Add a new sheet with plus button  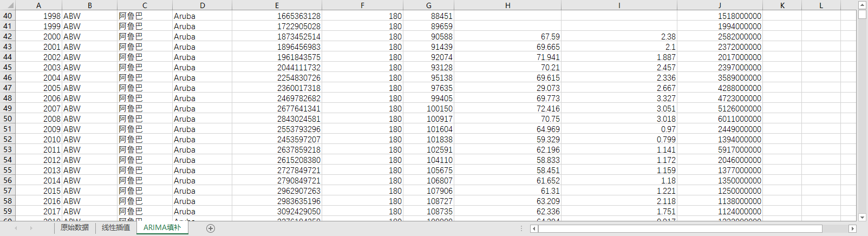coord(211,228)
